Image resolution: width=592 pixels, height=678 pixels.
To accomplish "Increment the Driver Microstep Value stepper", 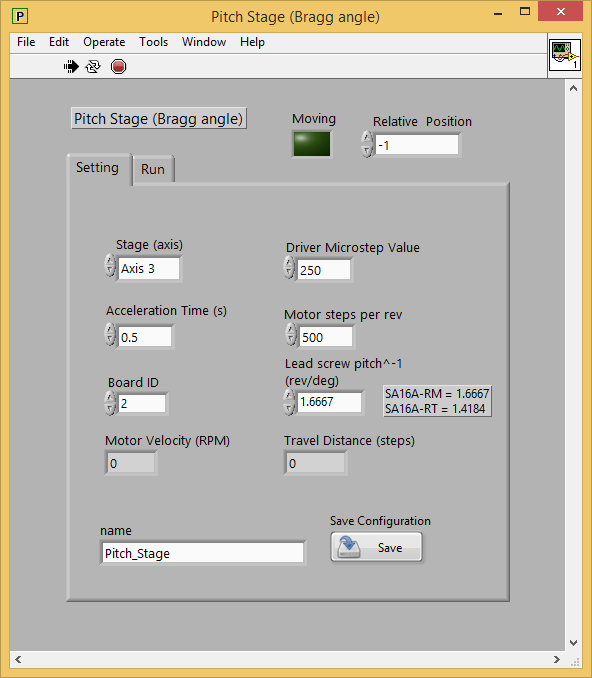I will pos(289,262).
